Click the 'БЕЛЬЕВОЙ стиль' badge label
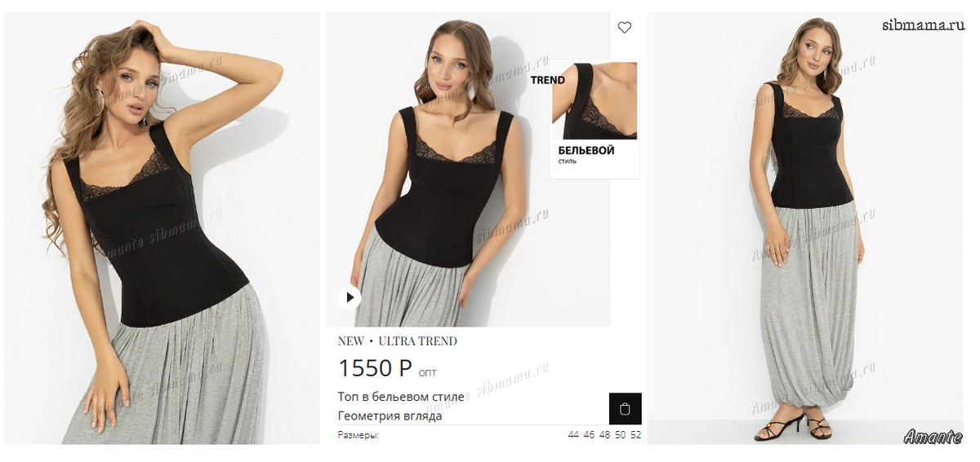The image size is (980, 462). pos(586,154)
